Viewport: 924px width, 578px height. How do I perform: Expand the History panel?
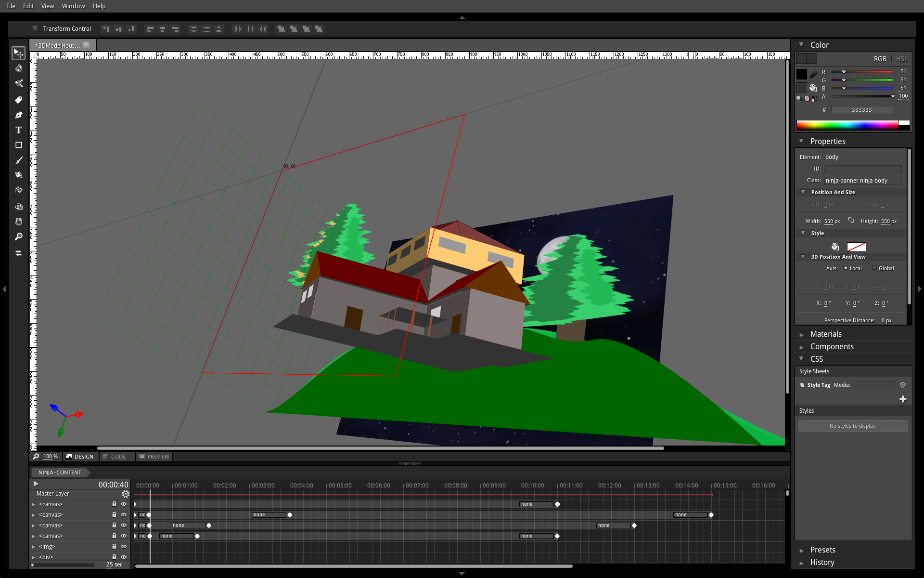coord(822,562)
